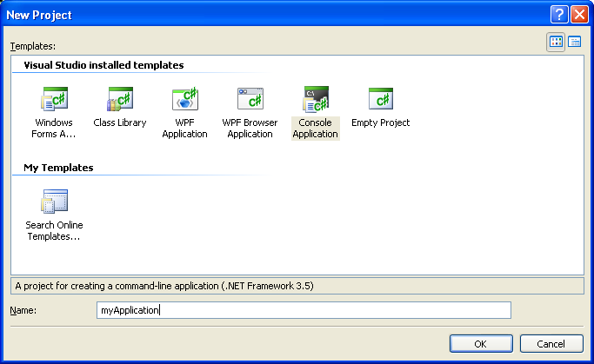
Task: Click the 'Name:' label
Action: click(x=23, y=310)
